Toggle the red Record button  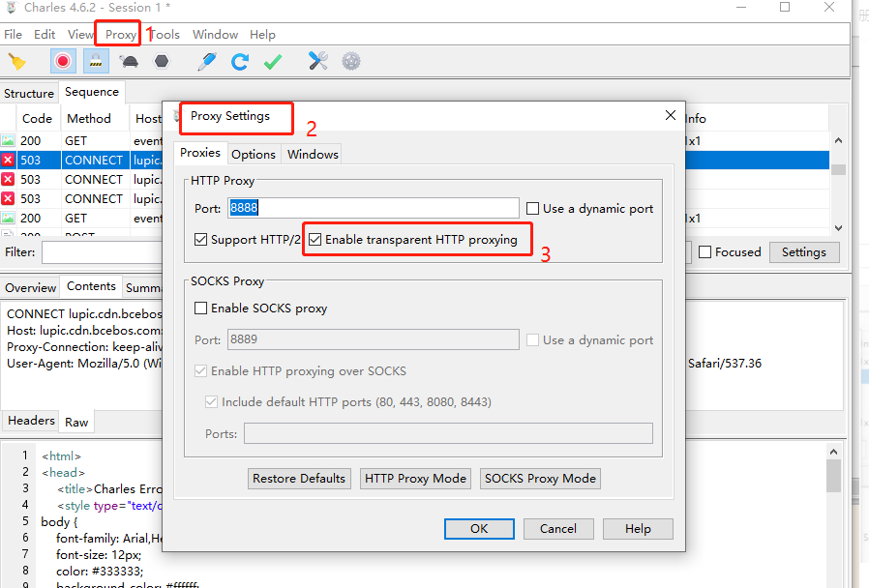click(x=63, y=61)
